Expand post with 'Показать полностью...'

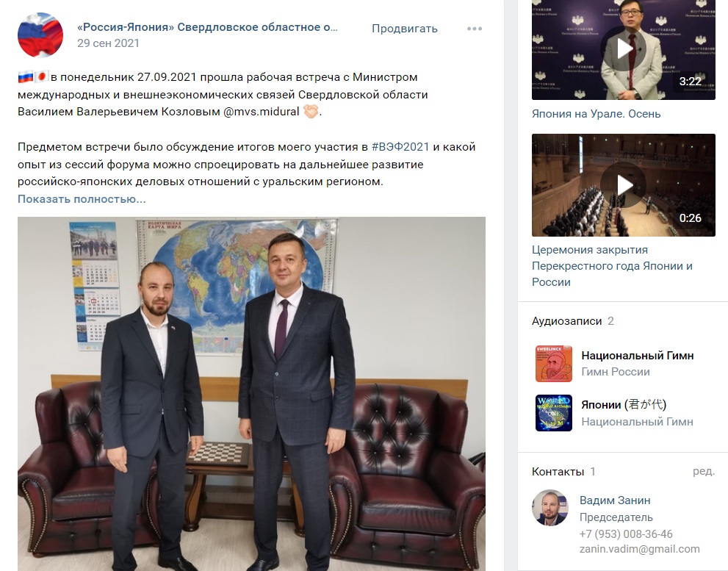(x=82, y=199)
